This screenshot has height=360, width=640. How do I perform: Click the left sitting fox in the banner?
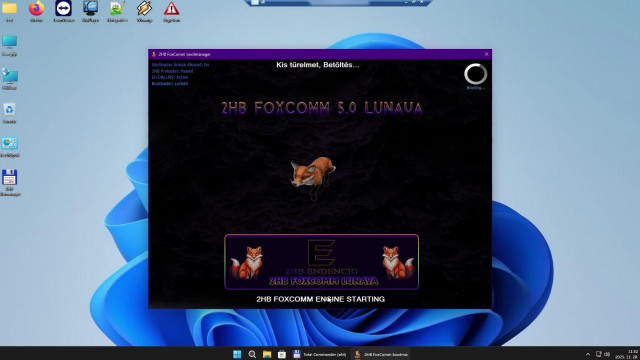pos(247,262)
